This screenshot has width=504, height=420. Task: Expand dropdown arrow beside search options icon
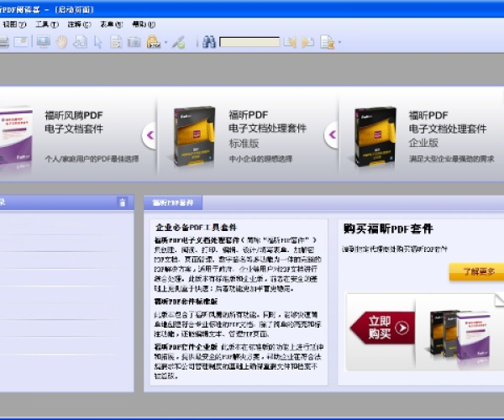tap(339, 42)
